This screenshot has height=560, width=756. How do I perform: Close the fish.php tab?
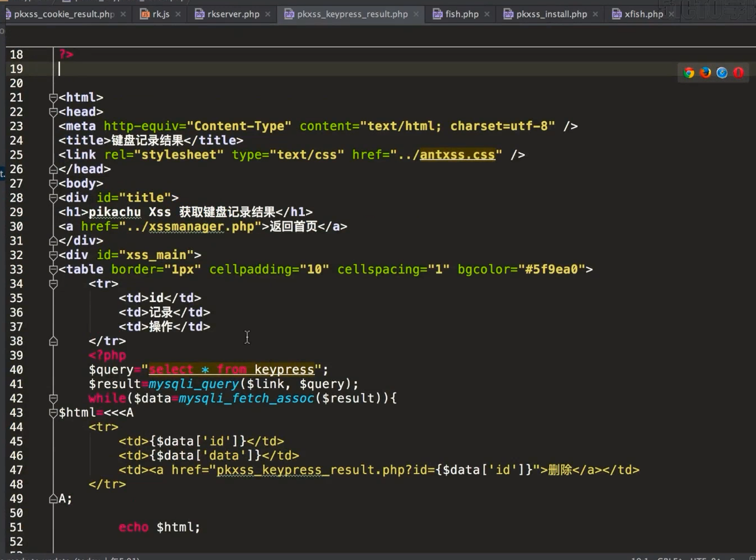click(x=487, y=14)
